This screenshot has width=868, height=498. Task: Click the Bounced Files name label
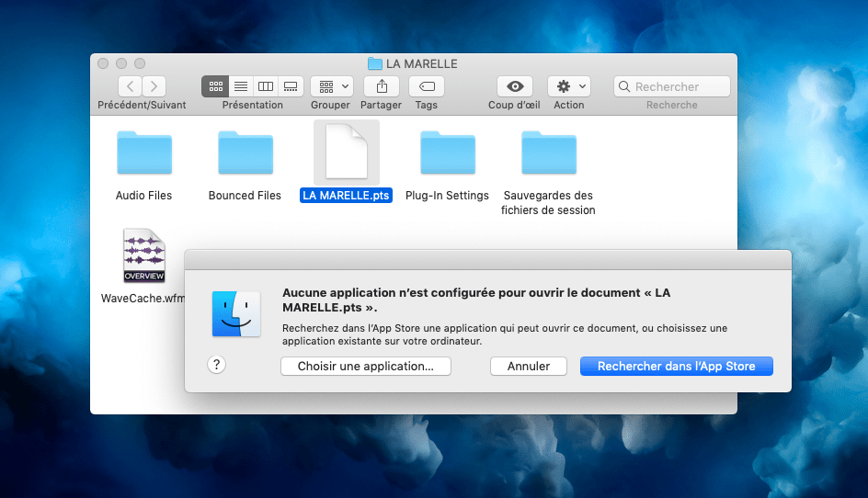click(245, 196)
